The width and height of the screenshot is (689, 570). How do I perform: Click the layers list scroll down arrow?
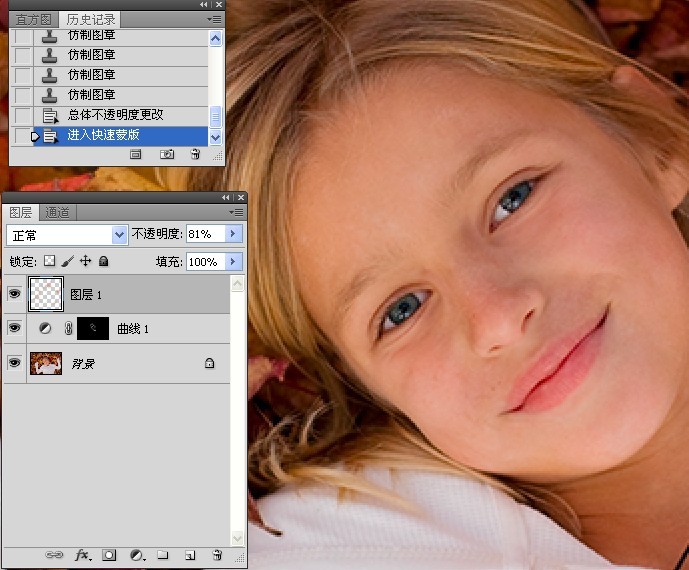[237, 538]
